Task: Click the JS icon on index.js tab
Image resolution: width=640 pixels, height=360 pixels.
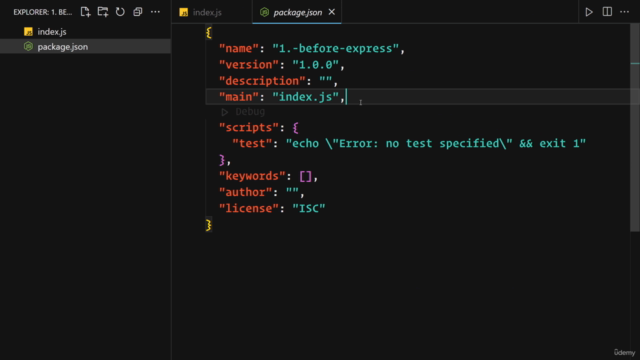Action: 184,13
